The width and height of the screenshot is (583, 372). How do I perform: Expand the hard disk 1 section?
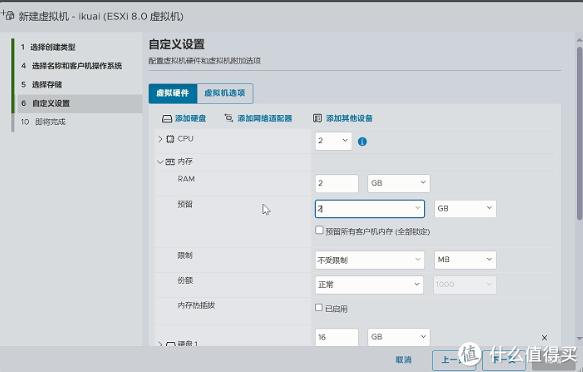point(160,344)
